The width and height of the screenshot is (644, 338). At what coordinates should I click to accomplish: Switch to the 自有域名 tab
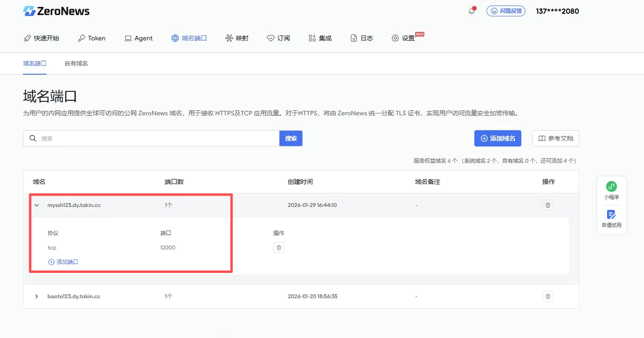point(76,64)
